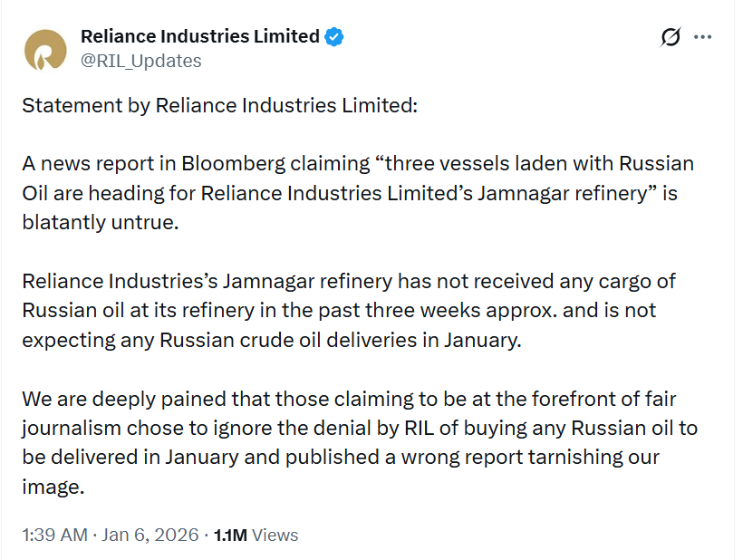Click the 1:39 AM timestamp
743x560 pixels.
tap(55, 535)
